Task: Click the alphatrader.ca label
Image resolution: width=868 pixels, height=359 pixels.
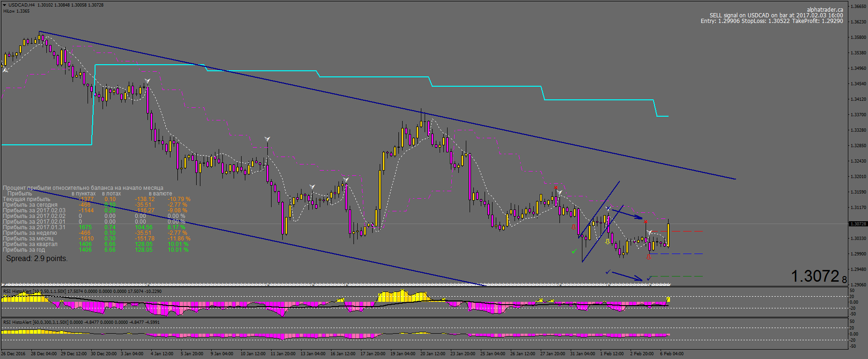Action: click(825, 9)
